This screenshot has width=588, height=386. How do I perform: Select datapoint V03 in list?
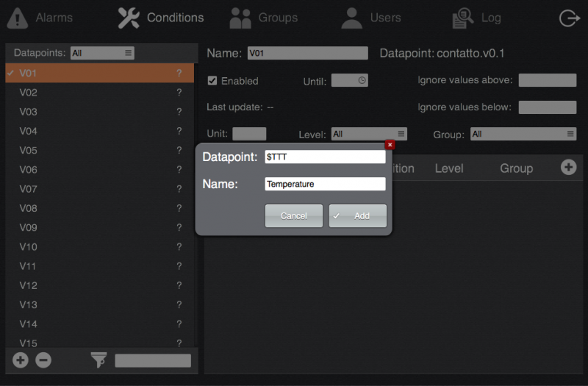pyautogui.click(x=100, y=112)
